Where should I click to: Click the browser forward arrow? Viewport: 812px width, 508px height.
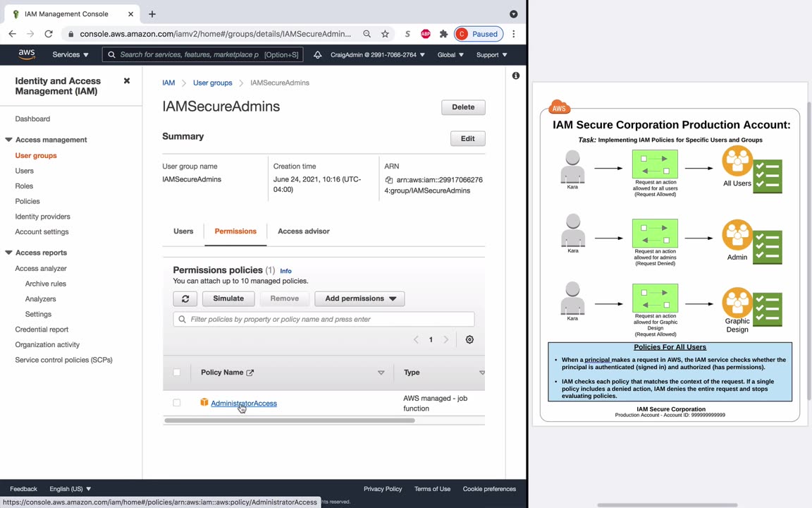[x=30, y=34]
